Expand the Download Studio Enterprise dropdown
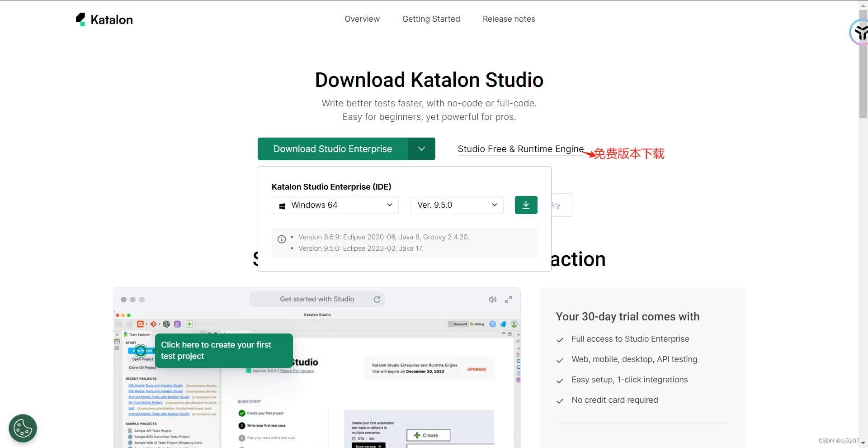 421,149
